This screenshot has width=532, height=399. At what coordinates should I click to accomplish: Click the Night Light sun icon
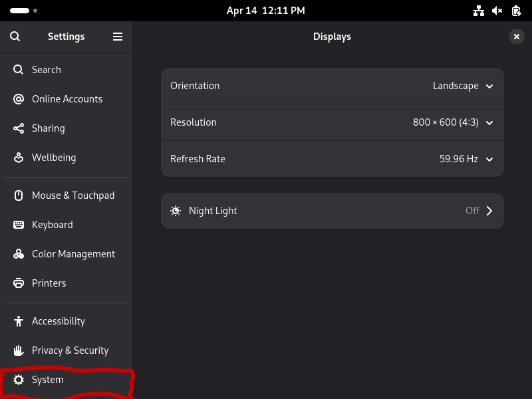click(176, 211)
